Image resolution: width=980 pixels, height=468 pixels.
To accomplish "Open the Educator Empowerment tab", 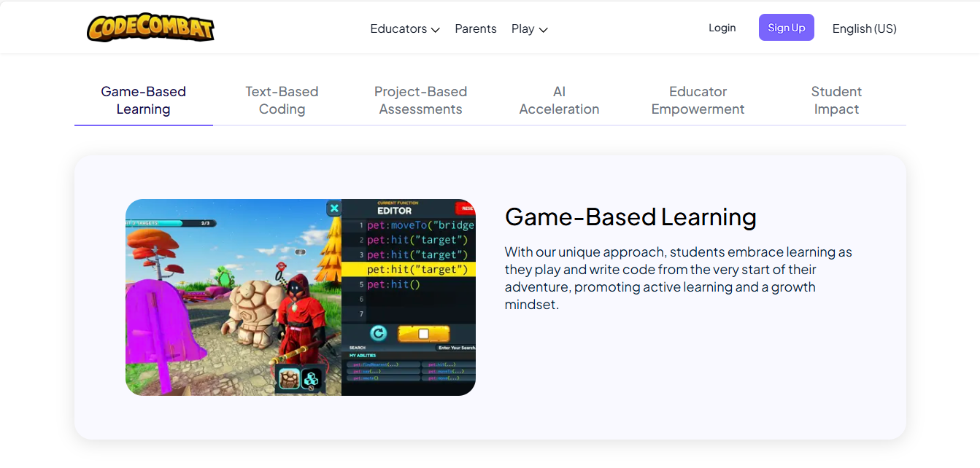I will pos(698,101).
